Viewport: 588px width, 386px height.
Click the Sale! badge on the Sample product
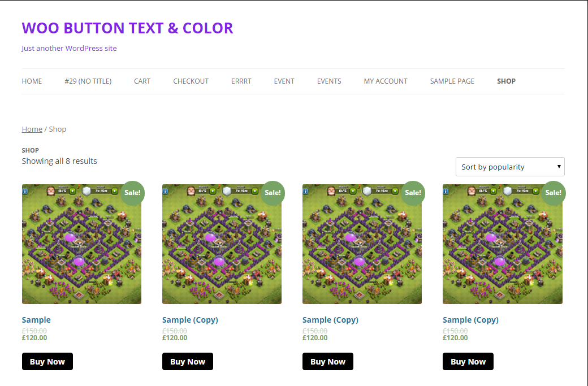click(132, 193)
